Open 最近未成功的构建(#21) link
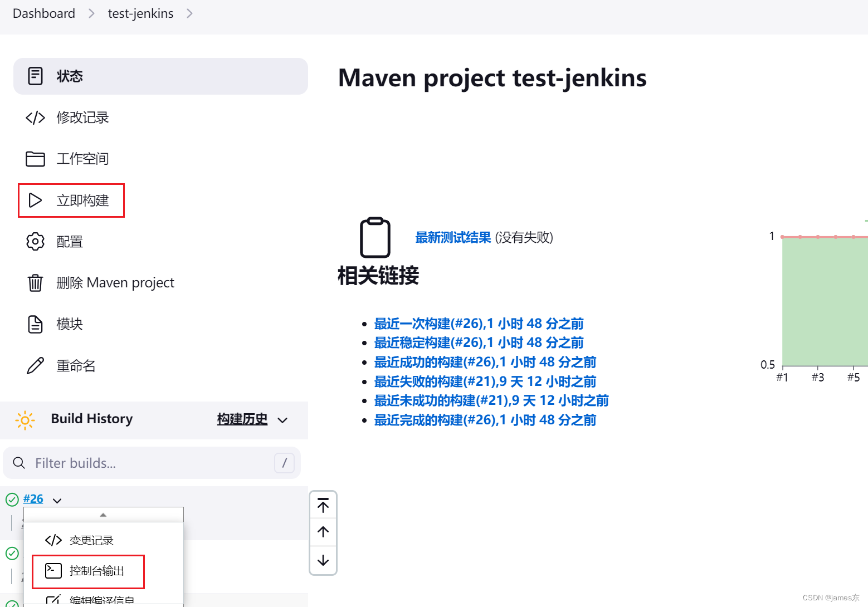This screenshot has height=607, width=868. coord(491,400)
